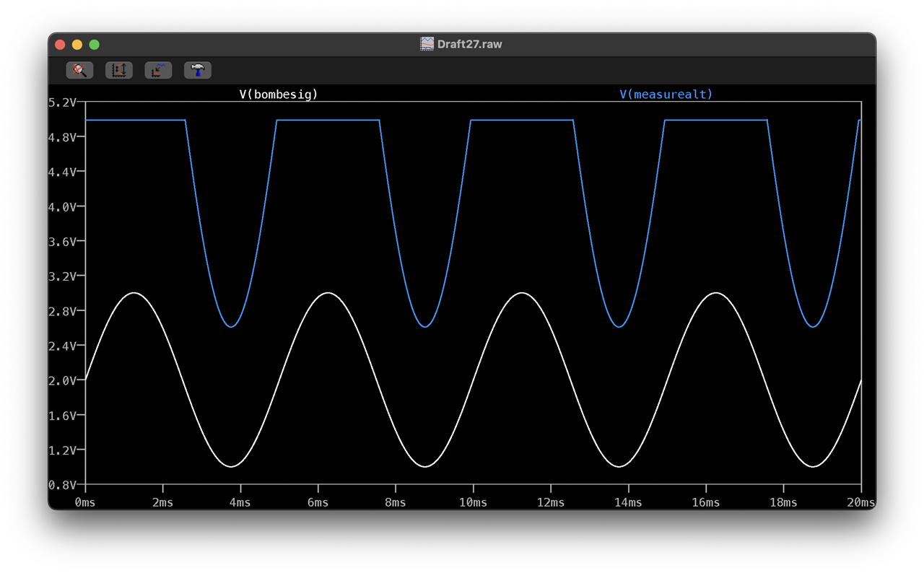Viewport: 924px width, 573px height.
Task: Click the Draft27.raw window title
Action: tap(470, 44)
